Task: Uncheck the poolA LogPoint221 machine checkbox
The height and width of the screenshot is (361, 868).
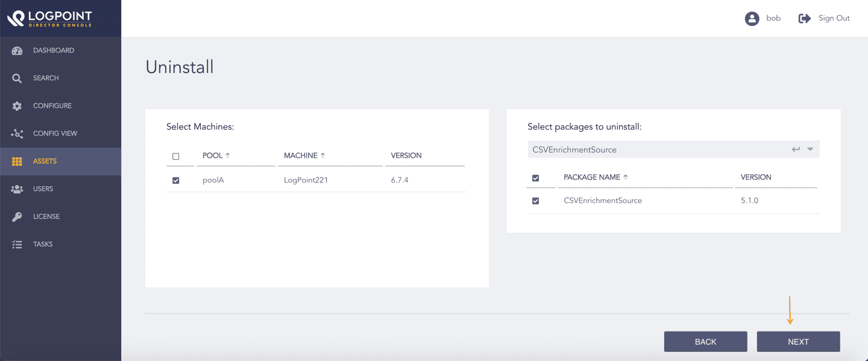Action: 176,180
